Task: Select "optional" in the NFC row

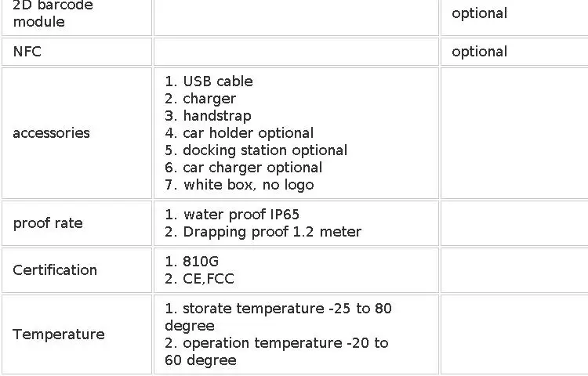Action: click(x=479, y=52)
